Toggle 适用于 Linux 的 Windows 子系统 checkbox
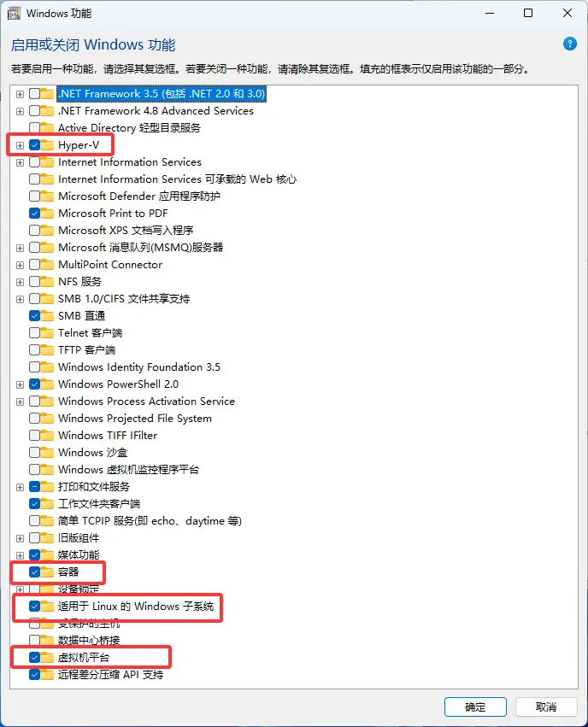 point(34,606)
